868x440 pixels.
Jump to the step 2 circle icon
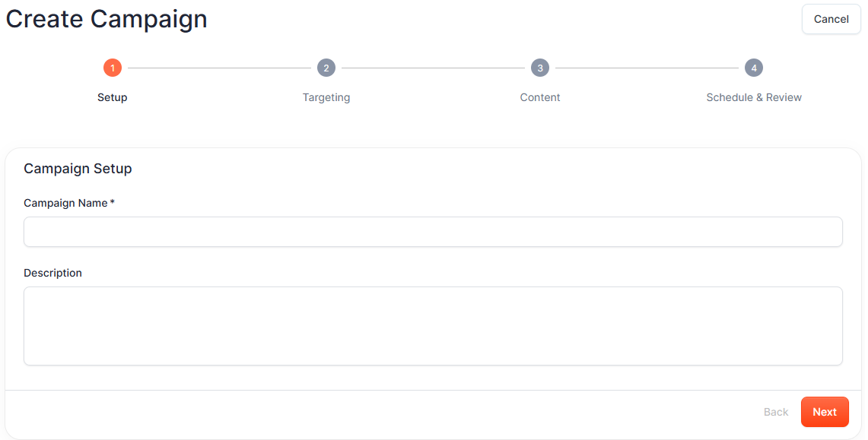(x=326, y=68)
